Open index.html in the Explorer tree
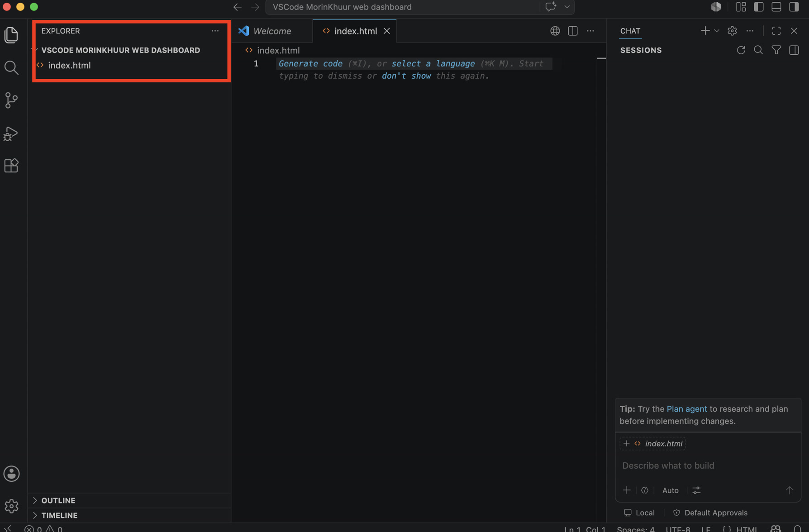 pyautogui.click(x=129, y=65)
